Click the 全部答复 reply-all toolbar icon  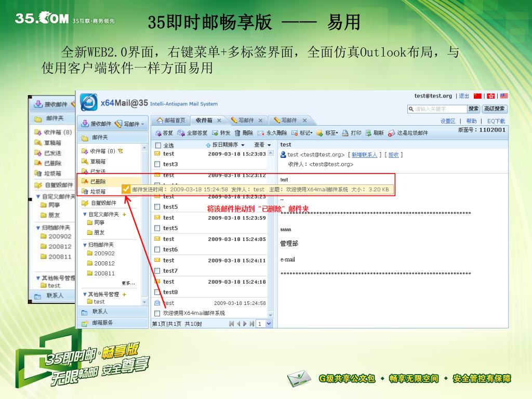(181, 133)
